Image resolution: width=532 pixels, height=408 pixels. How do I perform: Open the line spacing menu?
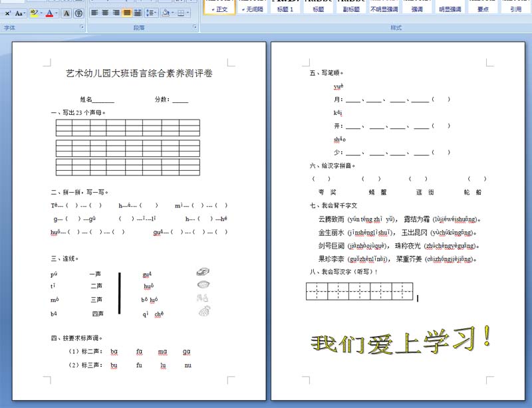click(151, 13)
